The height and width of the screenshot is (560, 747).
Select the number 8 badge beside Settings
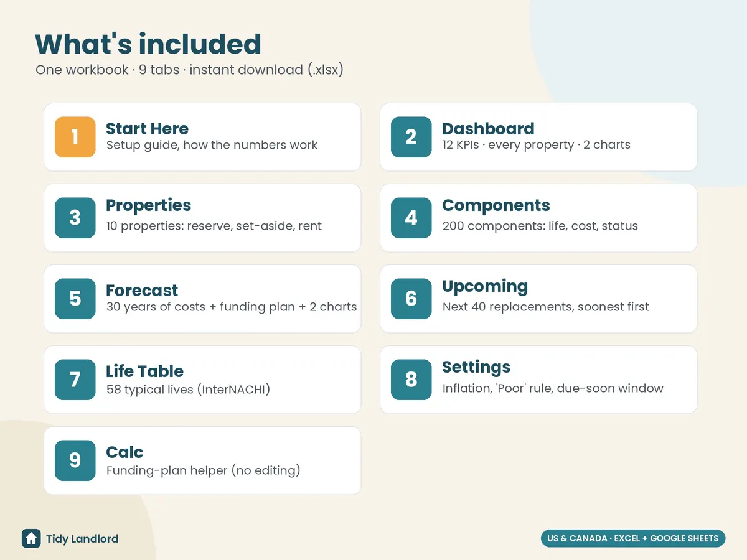[x=411, y=380]
